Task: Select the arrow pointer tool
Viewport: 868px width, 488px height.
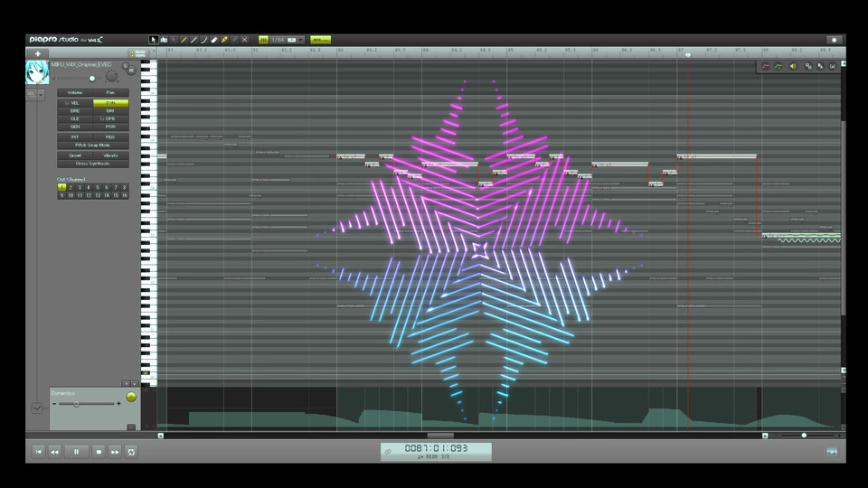Action: coord(154,40)
